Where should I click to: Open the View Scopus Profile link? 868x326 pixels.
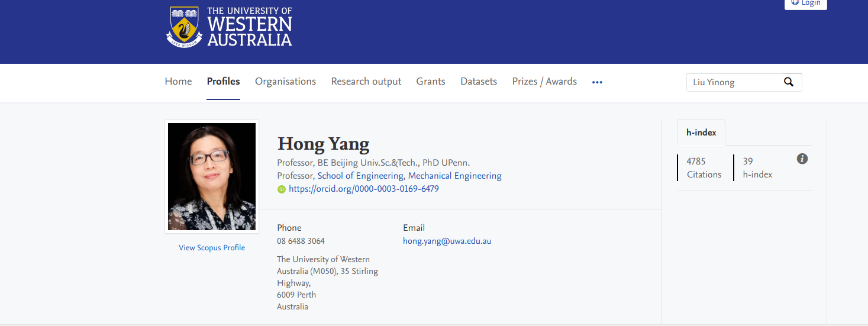pos(212,248)
